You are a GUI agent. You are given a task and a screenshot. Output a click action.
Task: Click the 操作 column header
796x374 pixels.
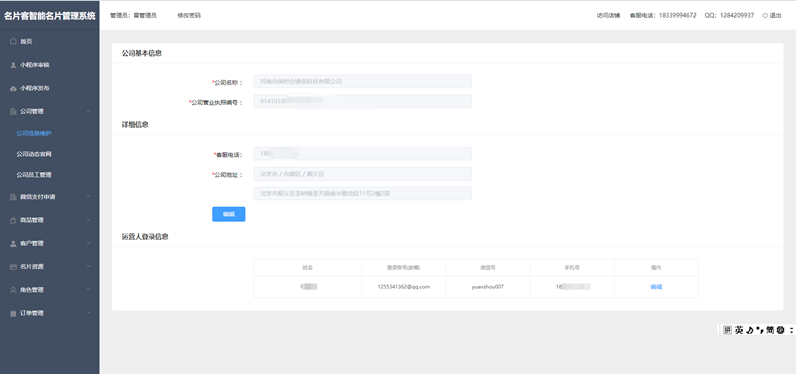click(x=656, y=267)
